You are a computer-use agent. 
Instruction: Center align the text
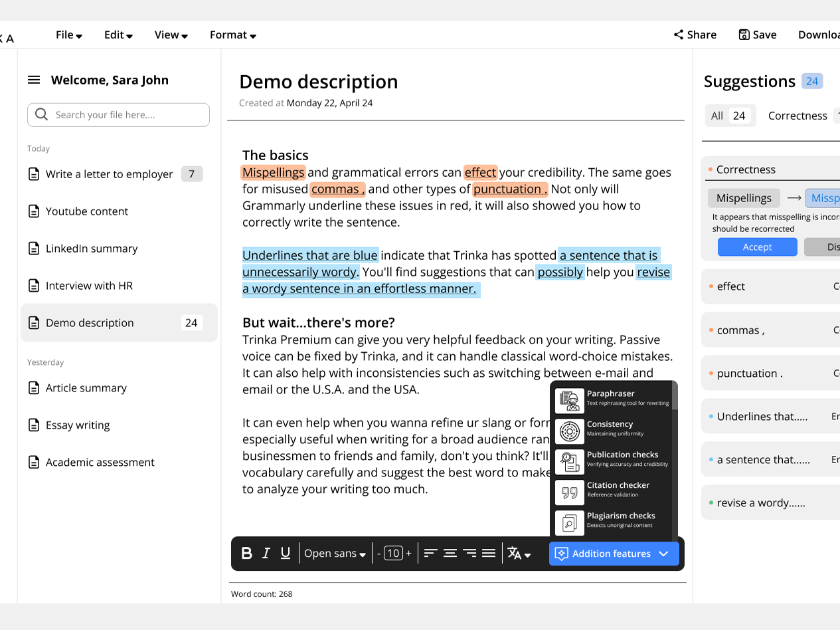450,554
